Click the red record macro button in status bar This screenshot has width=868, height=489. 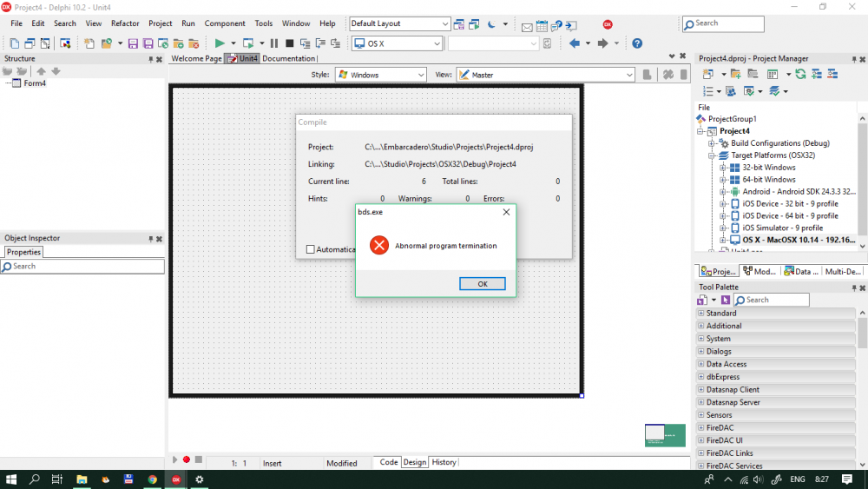pos(187,459)
